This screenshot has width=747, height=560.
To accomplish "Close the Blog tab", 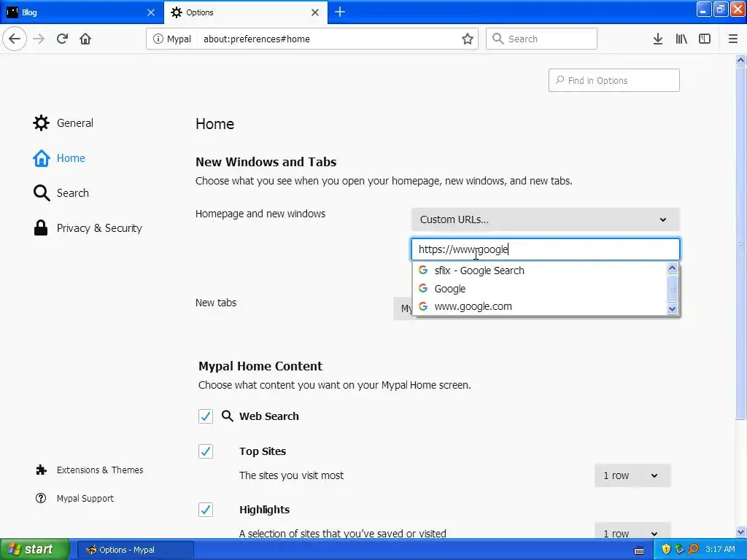I will coord(151,12).
